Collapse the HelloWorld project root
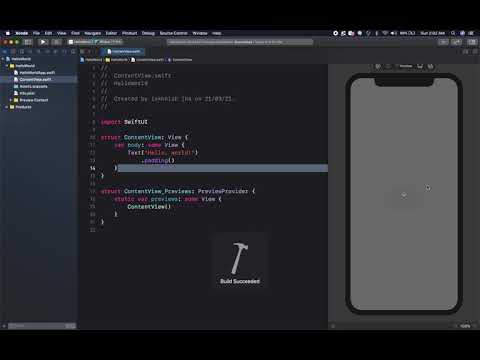480x360 pixels. (3, 59)
